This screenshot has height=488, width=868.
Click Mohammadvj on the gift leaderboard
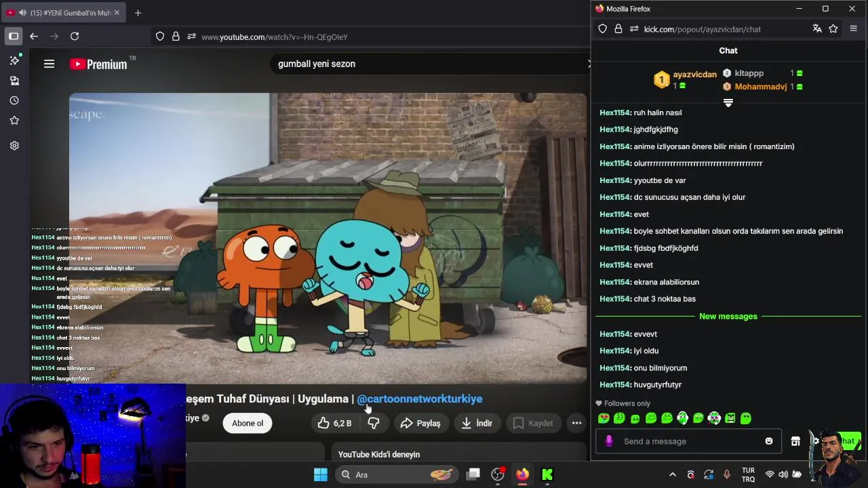click(x=761, y=87)
